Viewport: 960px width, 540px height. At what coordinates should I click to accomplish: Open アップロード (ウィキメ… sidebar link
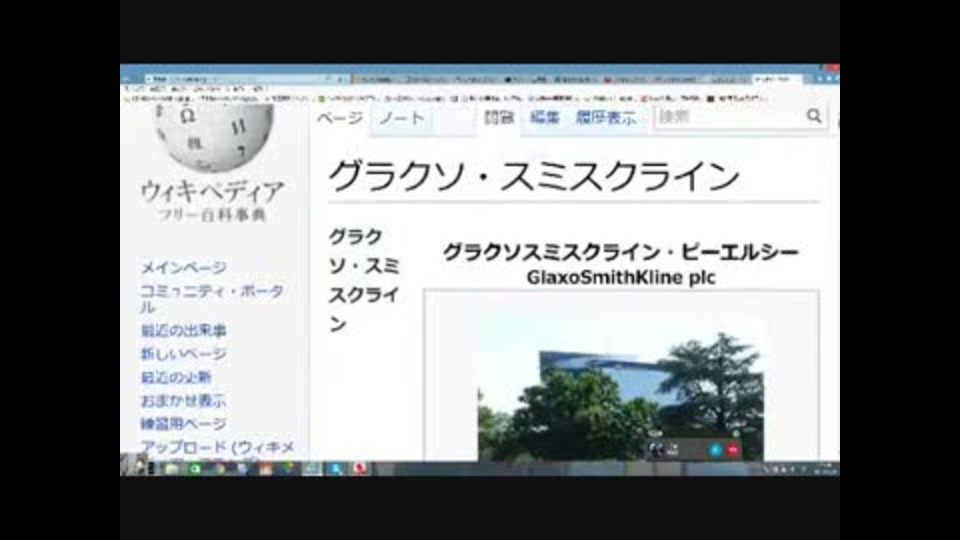(x=218, y=450)
